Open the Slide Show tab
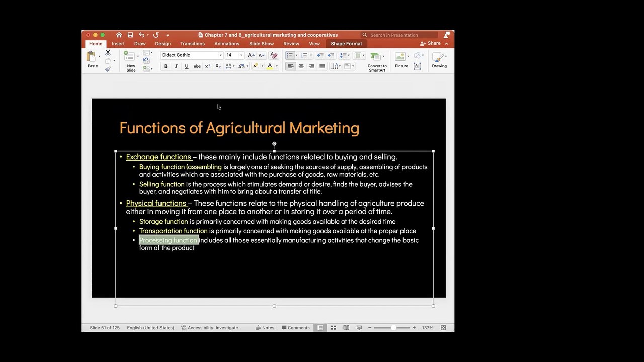 262,44
